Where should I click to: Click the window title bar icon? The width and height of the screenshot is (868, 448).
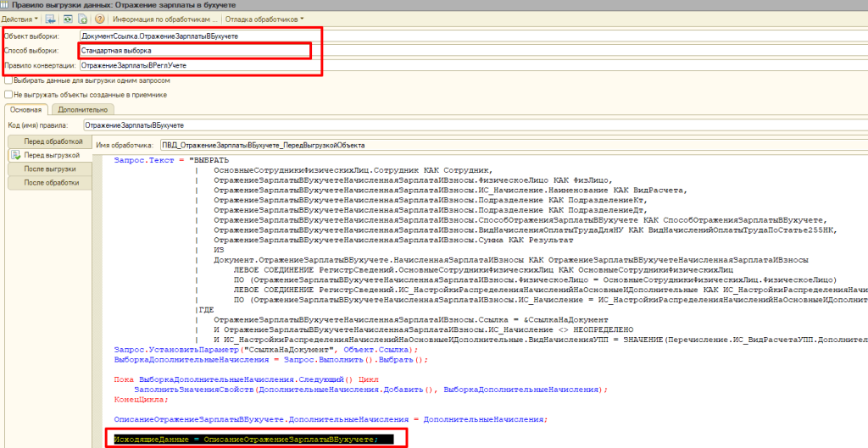click(x=6, y=5)
